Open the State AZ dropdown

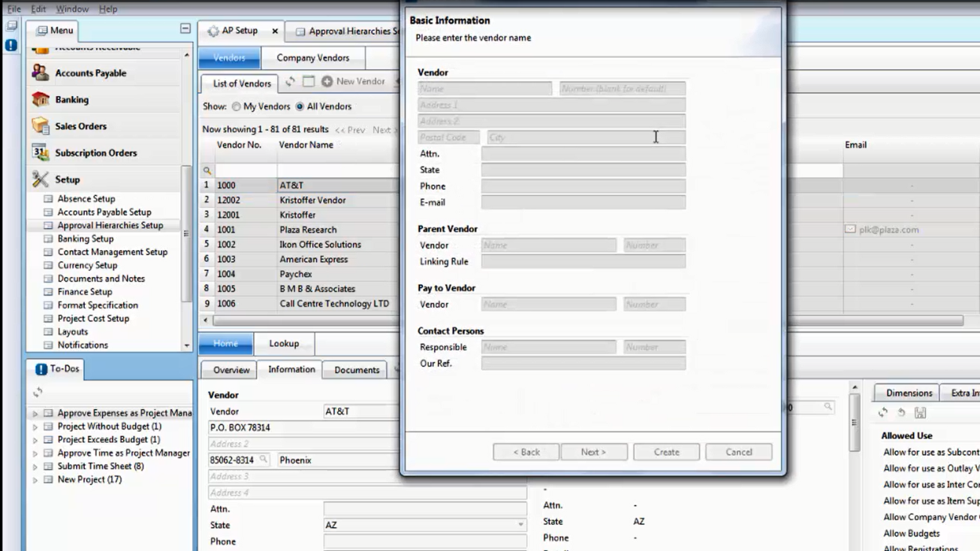tap(520, 525)
